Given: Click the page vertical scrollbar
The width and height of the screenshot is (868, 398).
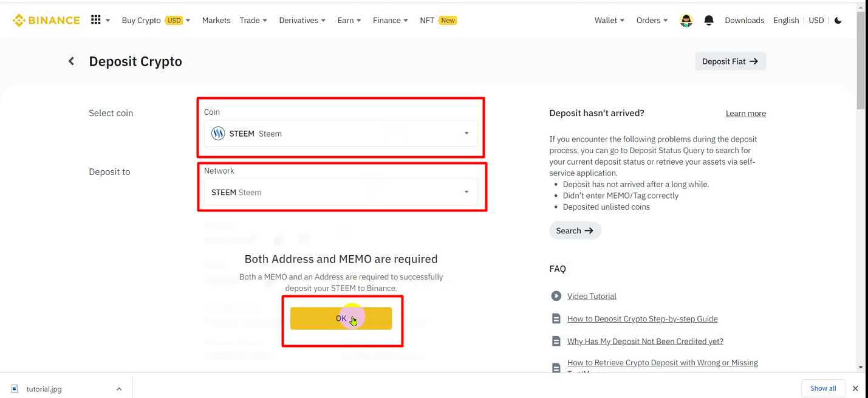Looking at the screenshot, I should [862, 61].
